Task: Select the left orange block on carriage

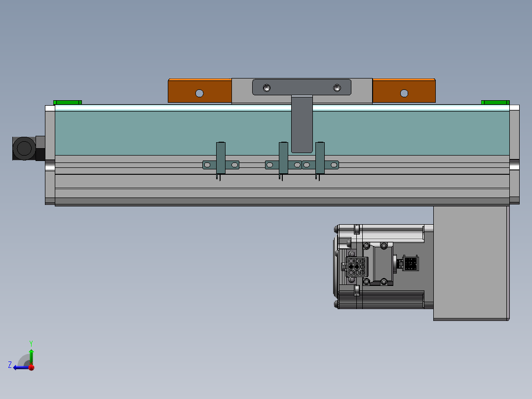Action: tap(200, 91)
